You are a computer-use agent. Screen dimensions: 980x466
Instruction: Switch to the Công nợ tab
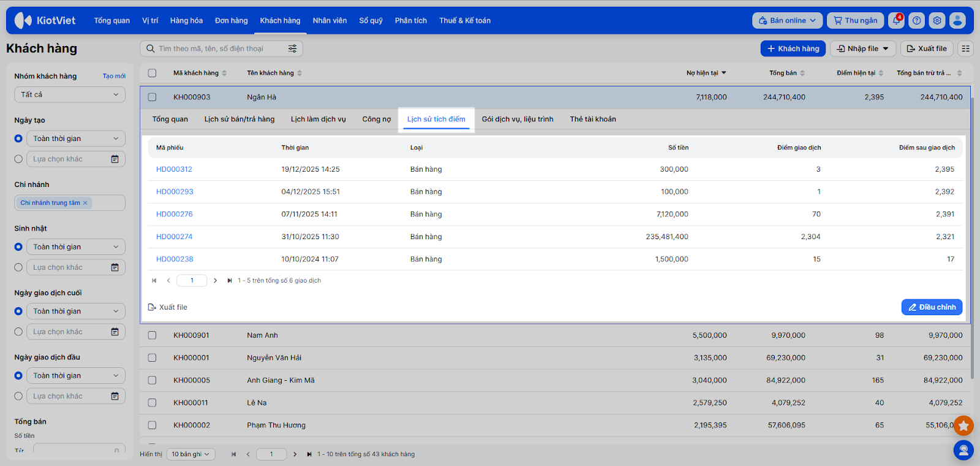click(376, 119)
